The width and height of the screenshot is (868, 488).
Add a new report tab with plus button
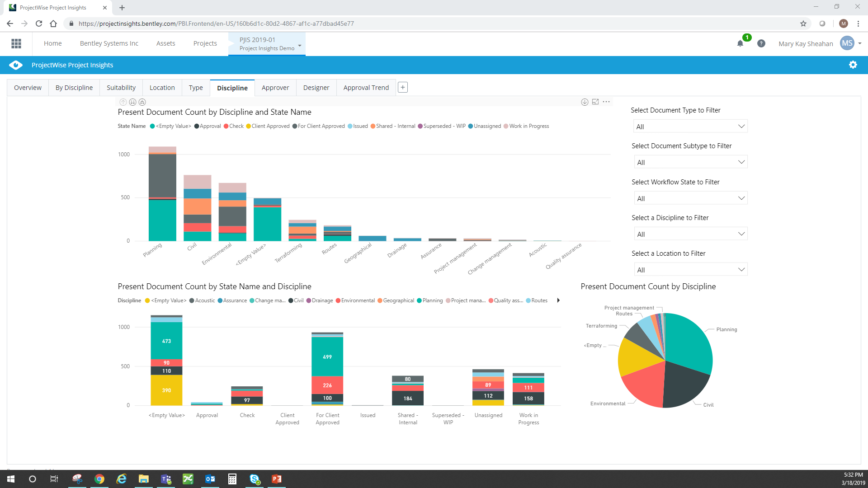[403, 87]
